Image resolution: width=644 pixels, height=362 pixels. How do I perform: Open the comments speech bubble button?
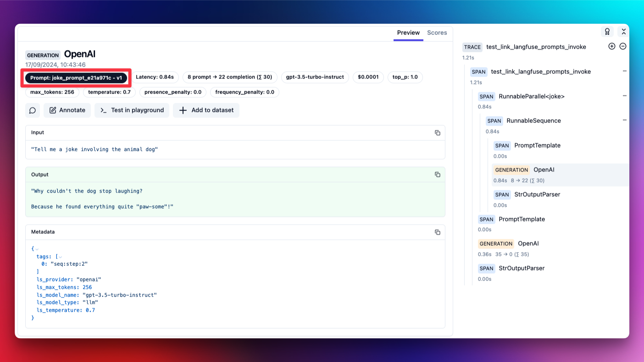[33, 110]
